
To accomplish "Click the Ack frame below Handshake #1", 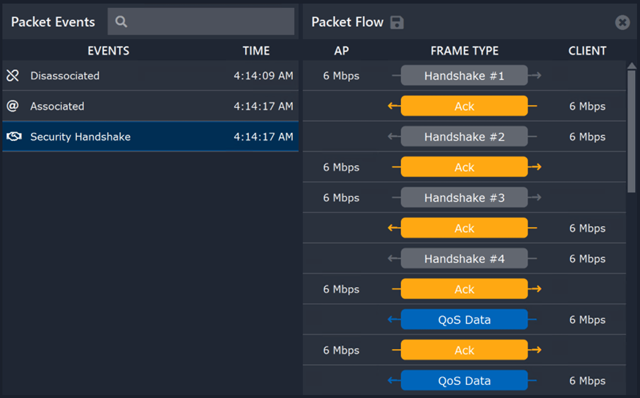I will tap(464, 106).
